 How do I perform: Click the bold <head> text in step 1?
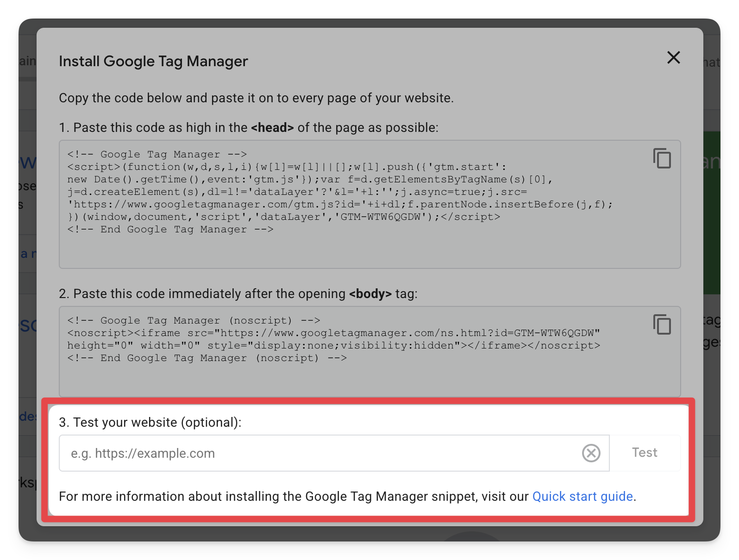click(272, 128)
